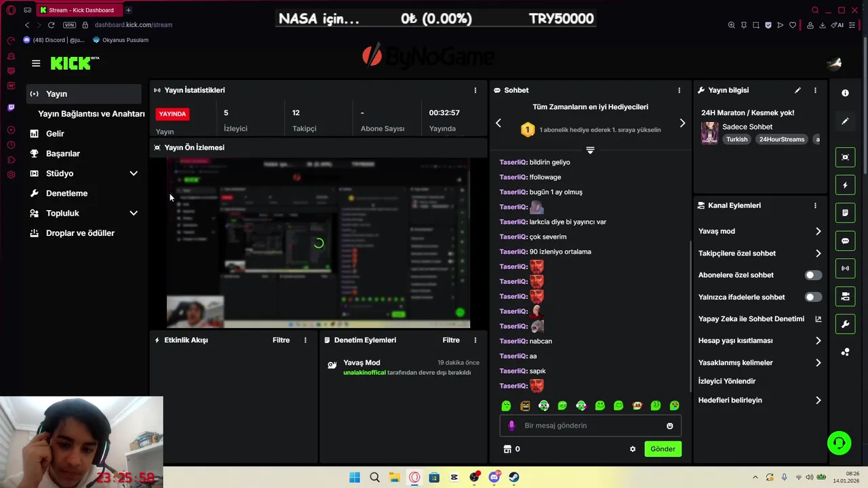Screen dimensions: 868x488
Task: Select Yayın in the sidebar
Action: (x=83, y=94)
